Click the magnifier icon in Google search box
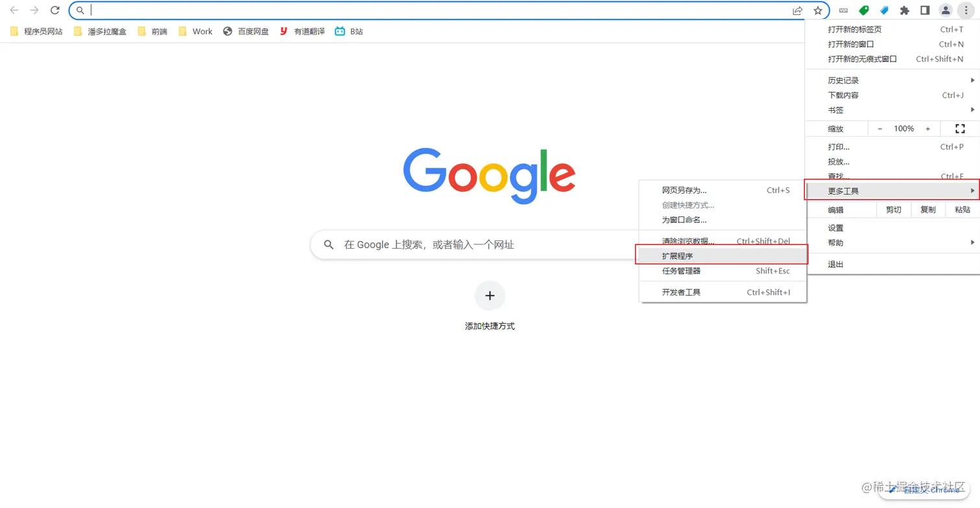980x508 pixels. tap(329, 245)
